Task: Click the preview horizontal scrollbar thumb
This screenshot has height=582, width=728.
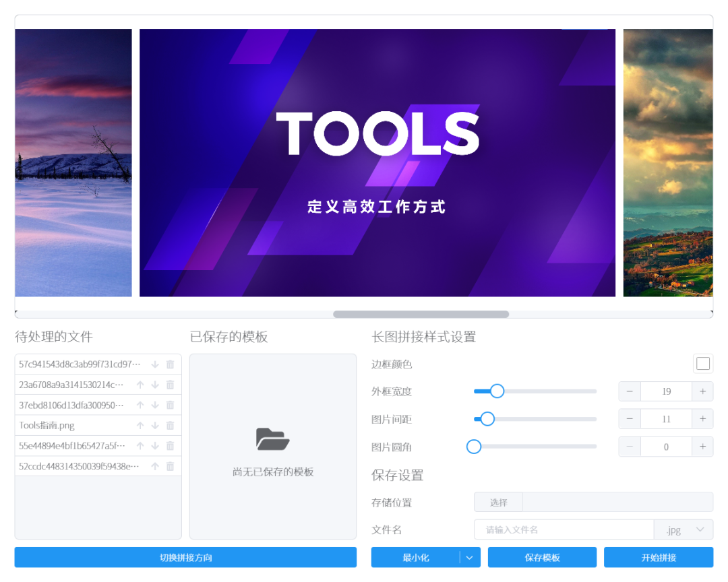Action: [x=421, y=314]
